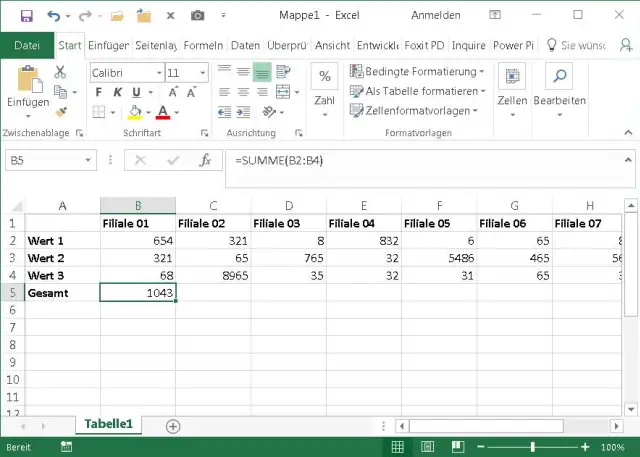Open the Datei menu
This screenshot has height=457, width=640.
(x=27, y=45)
